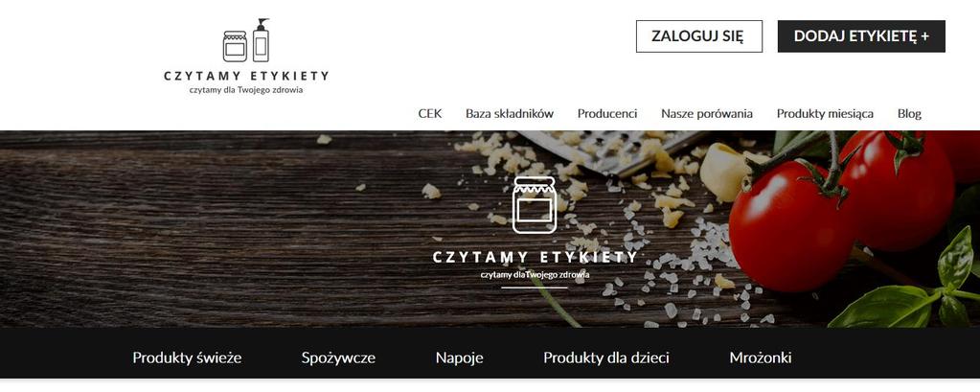Viewport: 980px width, 392px height.
Task: Select Nasze porównania in the navigation
Action: pos(707,114)
